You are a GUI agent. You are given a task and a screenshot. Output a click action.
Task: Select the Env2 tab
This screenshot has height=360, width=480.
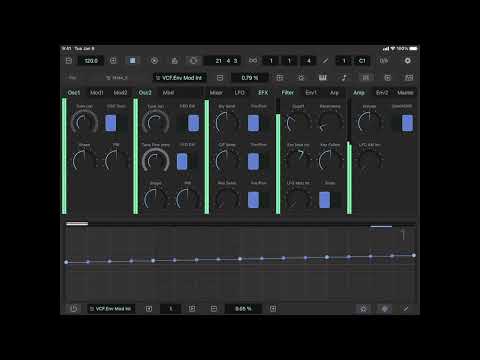(382, 93)
